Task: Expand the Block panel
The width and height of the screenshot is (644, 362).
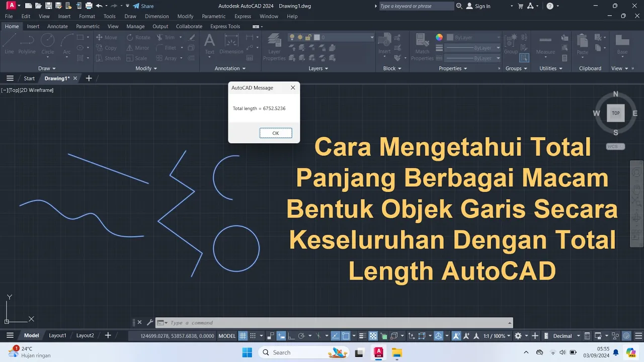Action: pyautogui.click(x=392, y=68)
